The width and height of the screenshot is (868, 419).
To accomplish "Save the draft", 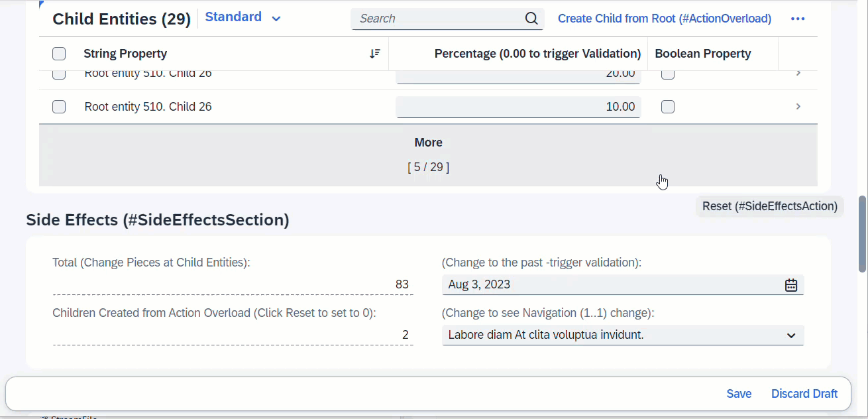I will click(739, 394).
